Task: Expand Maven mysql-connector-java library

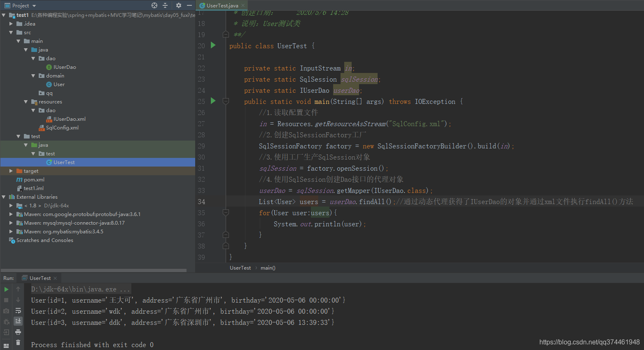Action: (11, 223)
